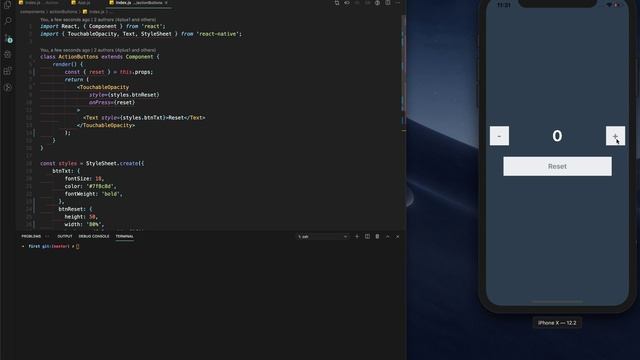Click the StyleSheet.create call in code

pos(115,163)
